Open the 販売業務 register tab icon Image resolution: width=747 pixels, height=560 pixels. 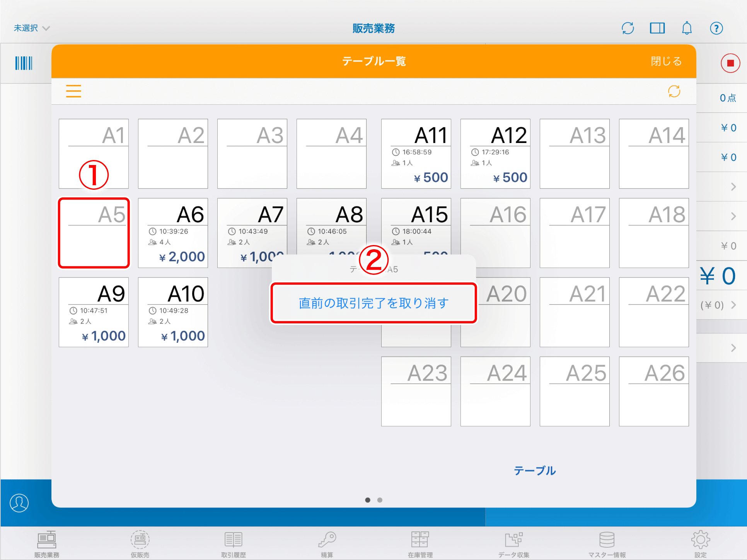(x=47, y=544)
